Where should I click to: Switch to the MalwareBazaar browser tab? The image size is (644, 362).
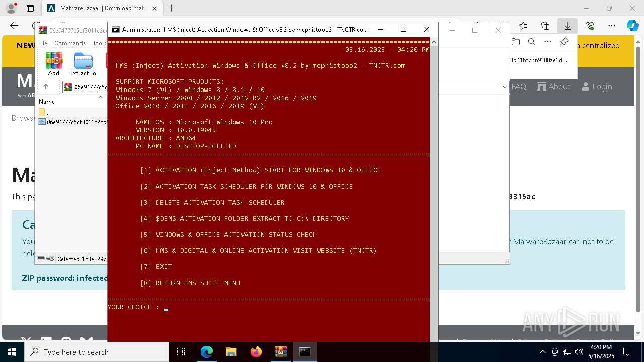click(x=102, y=8)
